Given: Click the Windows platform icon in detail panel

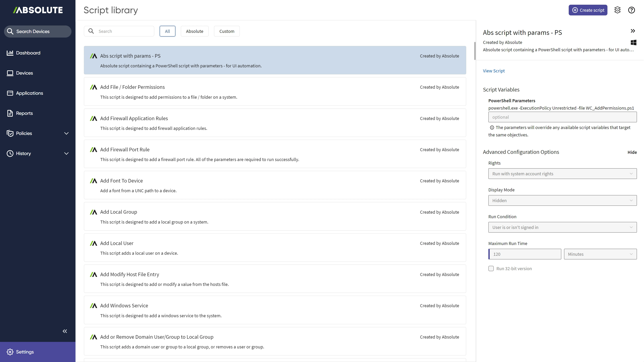Looking at the screenshot, I should [633, 42].
